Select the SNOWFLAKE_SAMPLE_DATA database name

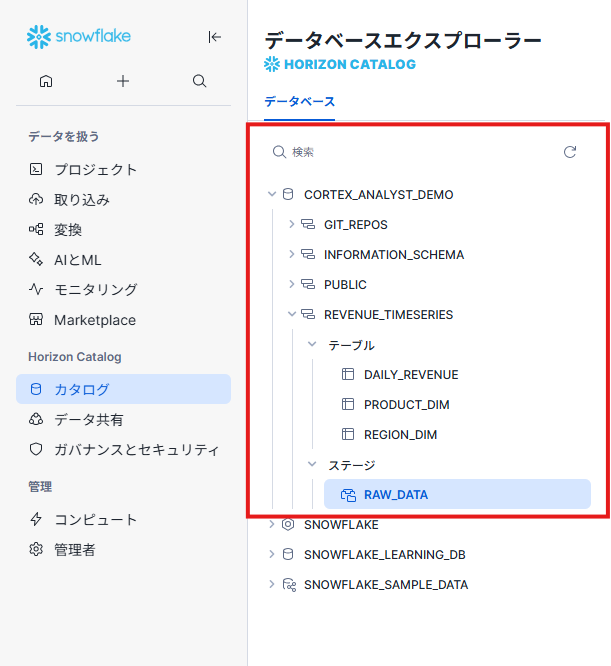[386, 585]
